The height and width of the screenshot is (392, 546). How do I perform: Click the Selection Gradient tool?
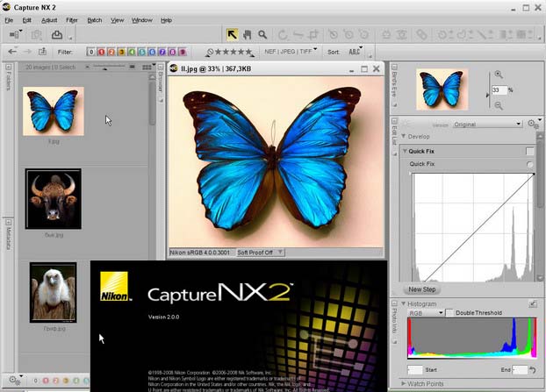tap(504, 34)
